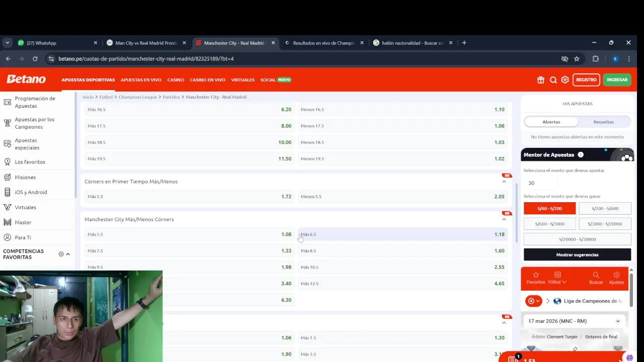
Task: Open CASINO menu item
Action: point(176,80)
